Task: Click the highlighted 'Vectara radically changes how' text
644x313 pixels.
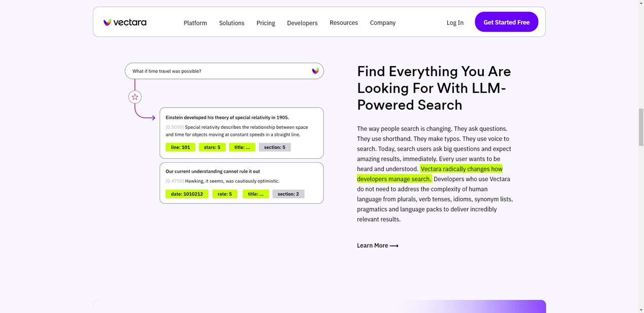Action: 461,169
